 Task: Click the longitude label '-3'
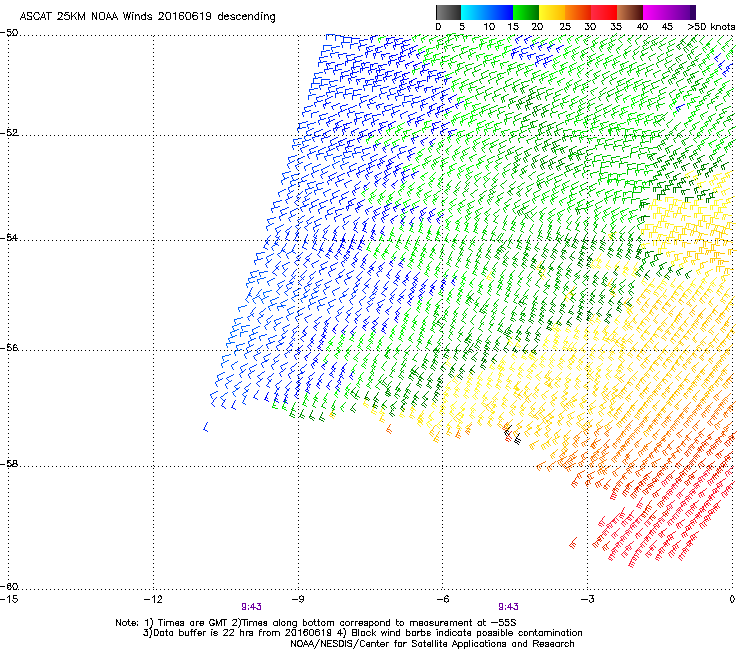(x=587, y=599)
